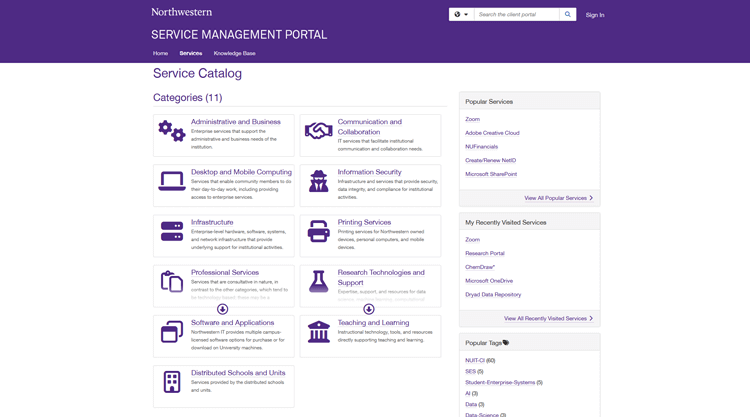This screenshot has width=750, height=417.
Task: Expand Professional Services description with down arrow
Action: click(223, 309)
